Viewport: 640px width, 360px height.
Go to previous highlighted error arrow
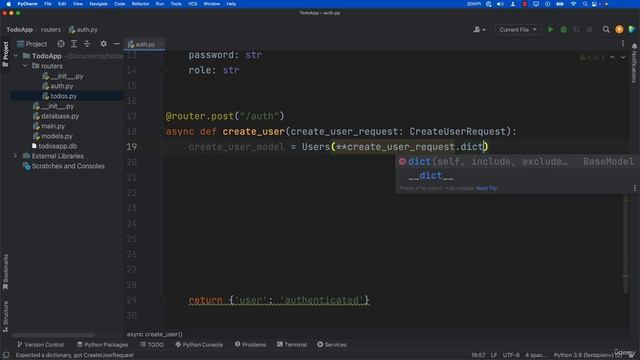pyautogui.click(x=612, y=58)
